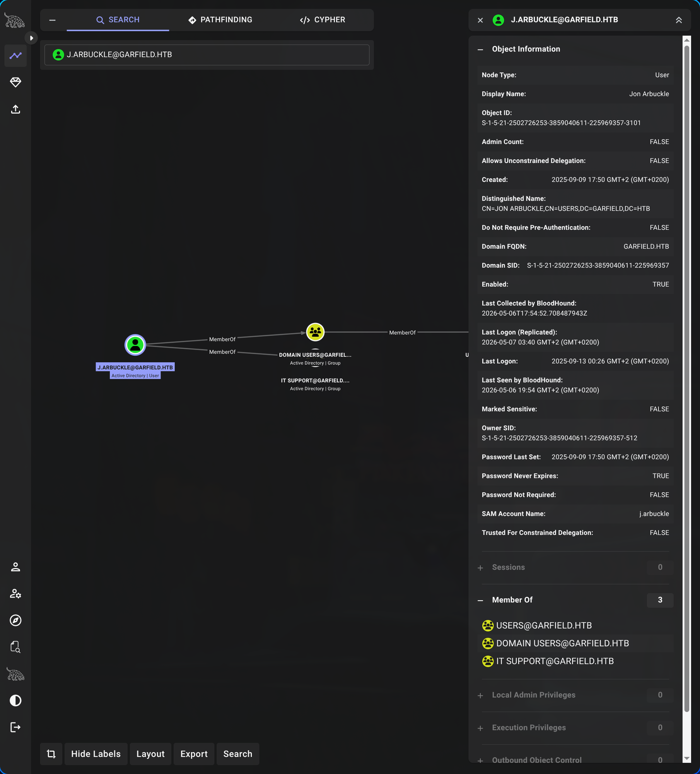Collapse the Object Information section
Viewport: 700px width, 774px height.
point(480,49)
